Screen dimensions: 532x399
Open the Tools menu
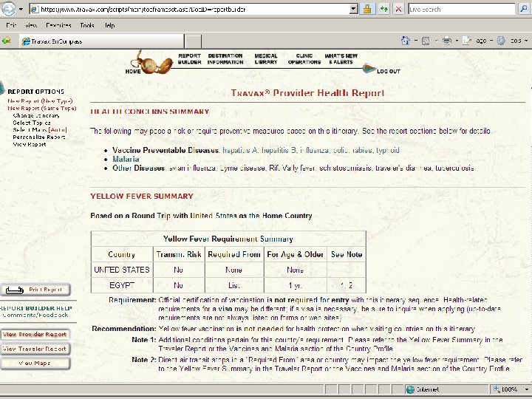(x=87, y=25)
